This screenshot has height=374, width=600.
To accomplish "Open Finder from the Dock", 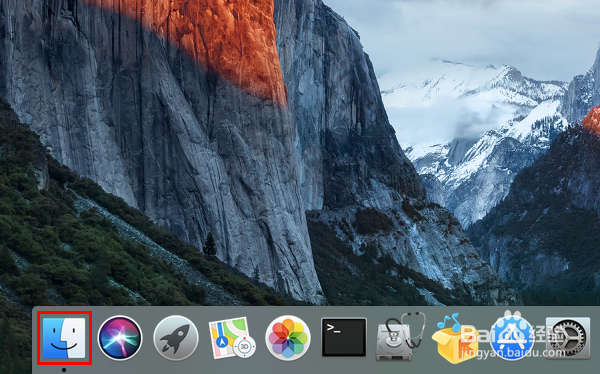I will 64,338.
